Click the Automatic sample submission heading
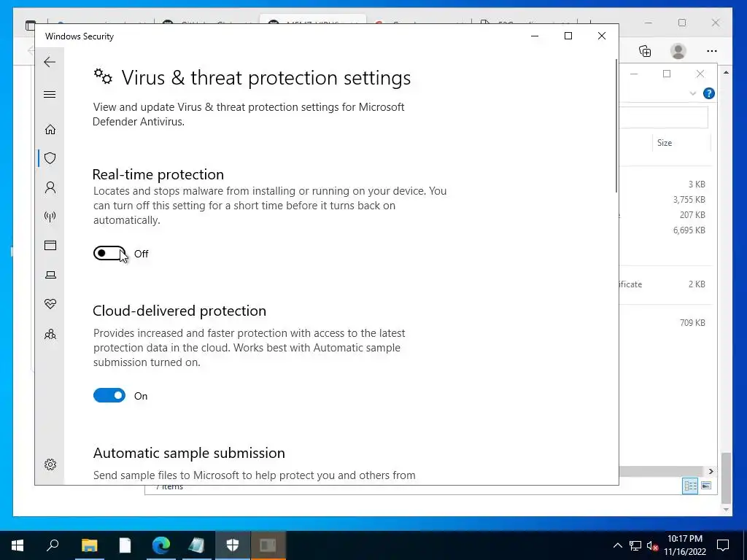Screen dimensions: 747x560 [x=189, y=453]
